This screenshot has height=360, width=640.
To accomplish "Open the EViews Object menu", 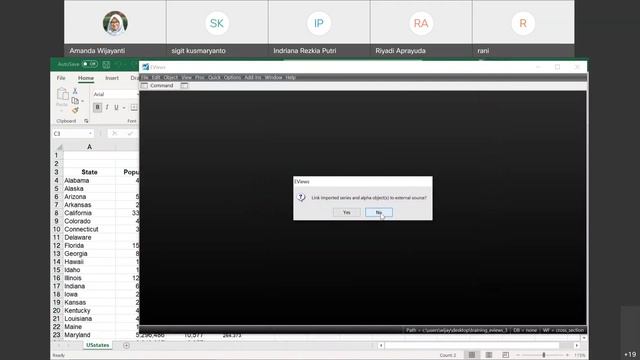I will pyautogui.click(x=171, y=77).
